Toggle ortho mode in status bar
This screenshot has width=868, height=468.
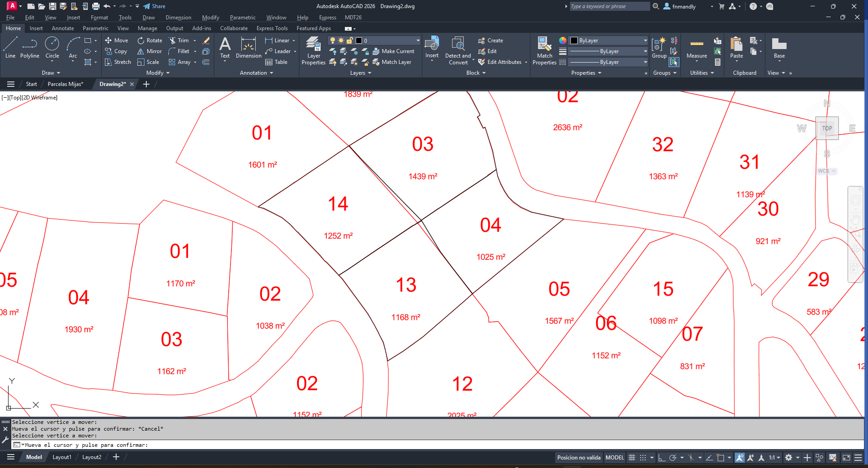pyautogui.click(x=662, y=458)
